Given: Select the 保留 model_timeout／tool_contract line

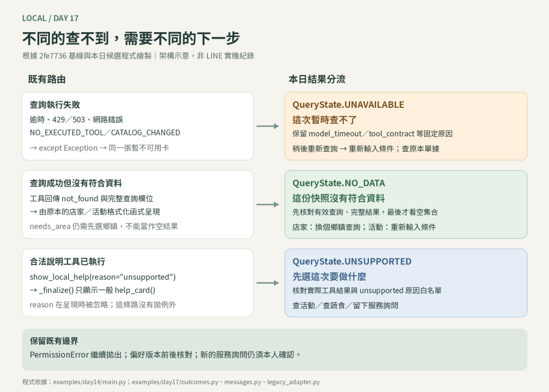Looking at the screenshot, I should 373,134.
